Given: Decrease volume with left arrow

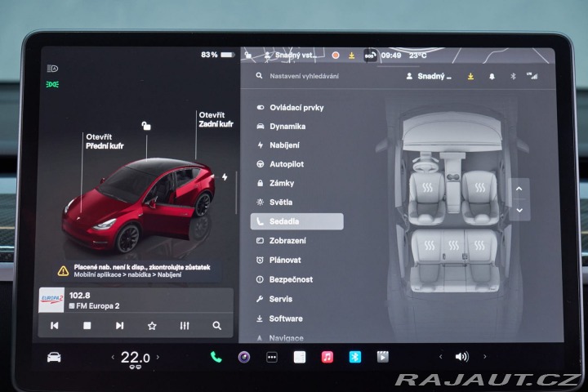Looking at the screenshot, I should pos(441,357).
